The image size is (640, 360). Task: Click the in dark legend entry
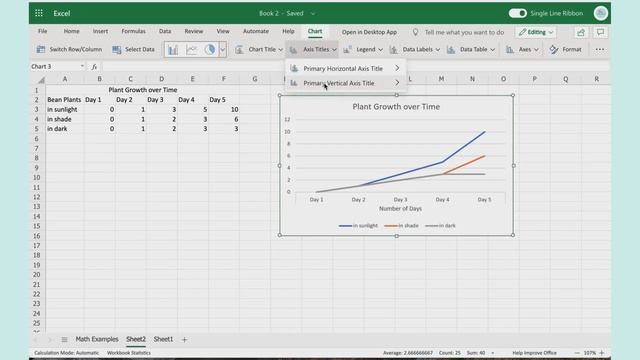tap(440, 225)
